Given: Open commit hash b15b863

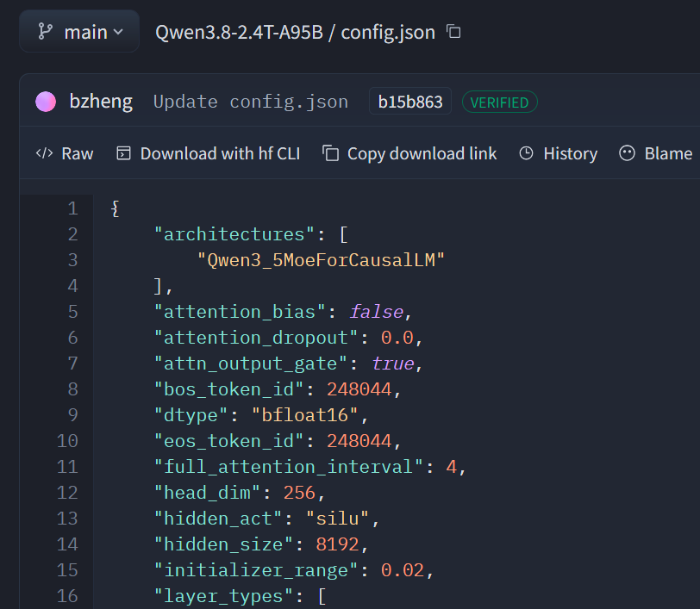Looking at the screenshot, I should pyautogui.click(x=409, y=102).
